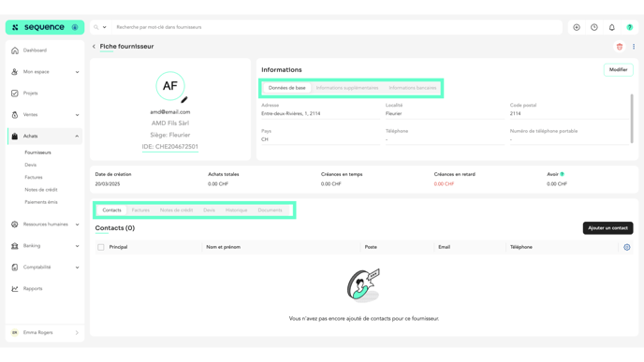
Task: Click the search magnifier icon
Action: (x=96, y=27)
